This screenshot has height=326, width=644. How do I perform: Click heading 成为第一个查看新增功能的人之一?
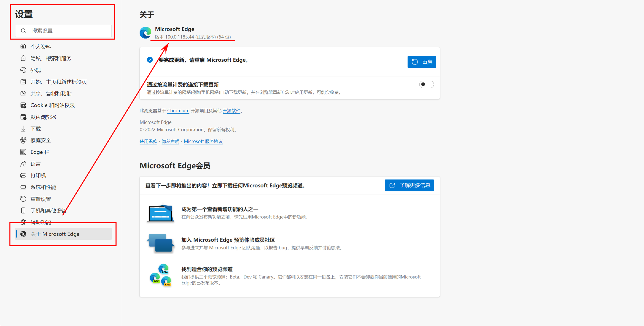[220, 209]
